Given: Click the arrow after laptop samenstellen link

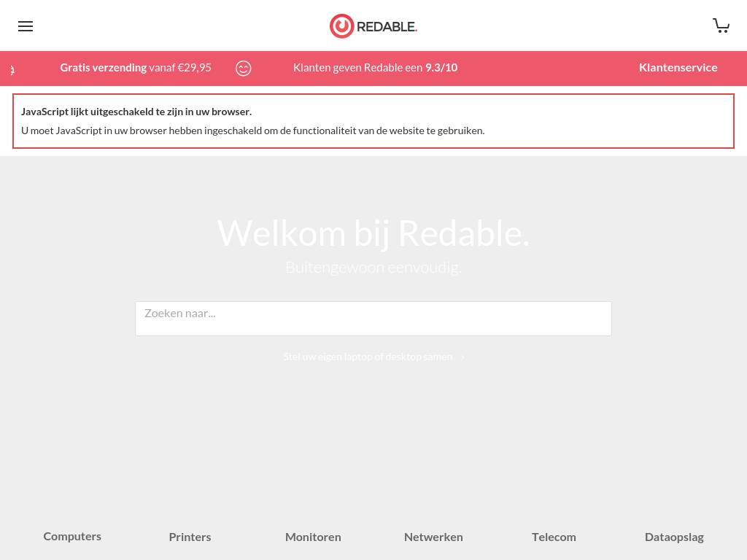Looking at the screenshot, I should click(x=462, y=357).
